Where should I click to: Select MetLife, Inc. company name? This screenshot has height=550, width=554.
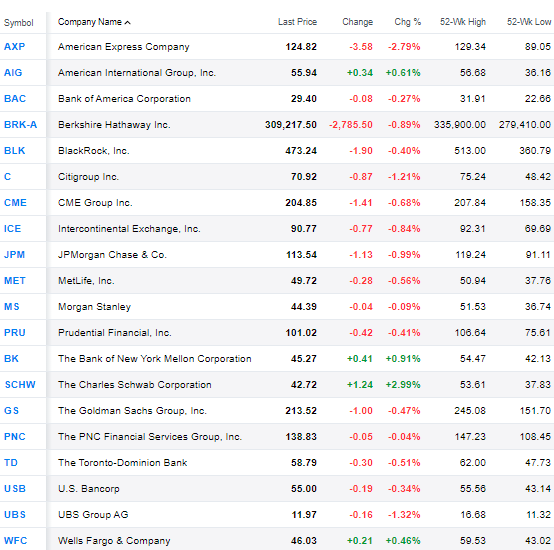(86, 281)
